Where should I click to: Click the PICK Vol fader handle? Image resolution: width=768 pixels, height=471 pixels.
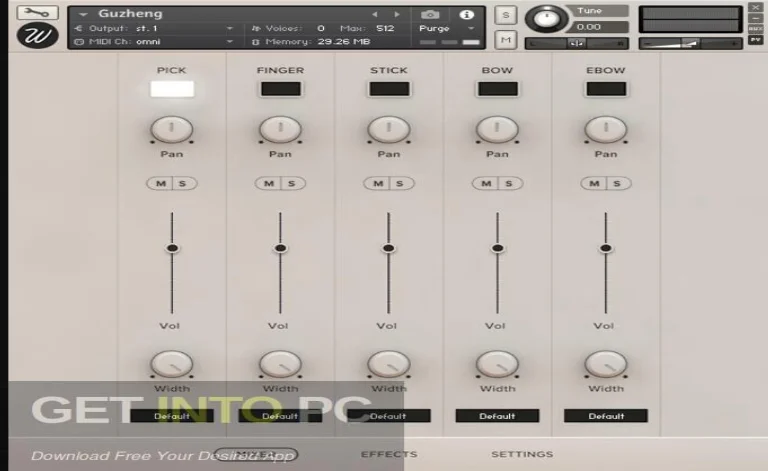[172, 248]
